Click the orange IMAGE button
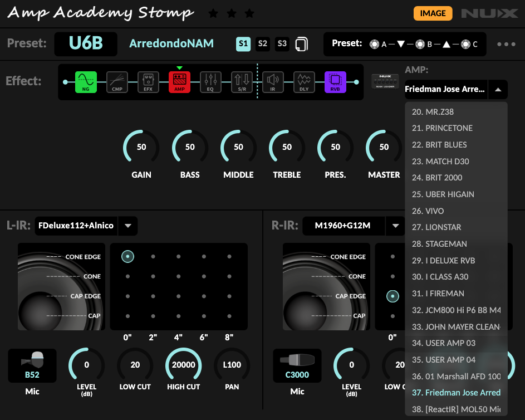Screen dimensions: 525x420 (433, 13)
